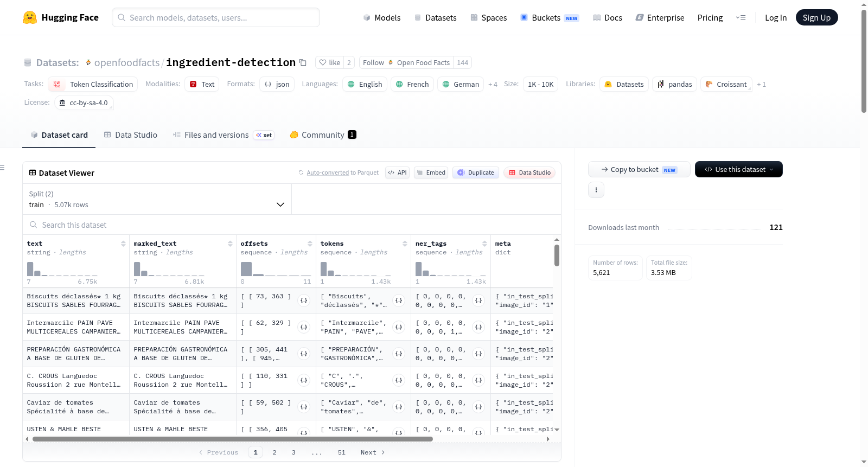Open the Split train dropdown
868x467 pixels.
point(157,199)
